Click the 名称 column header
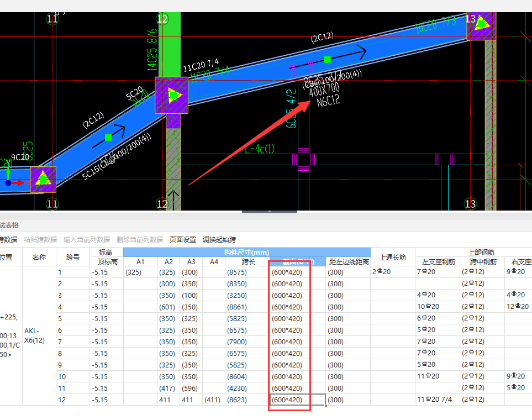The height and width of the screenshot is (420, 532). click(x=39, y=257)
